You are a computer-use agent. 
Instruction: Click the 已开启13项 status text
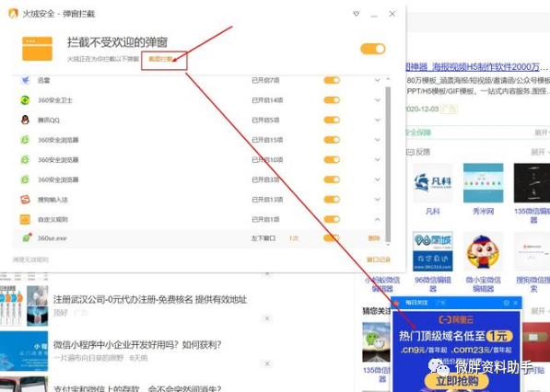[x=267, y=200]
